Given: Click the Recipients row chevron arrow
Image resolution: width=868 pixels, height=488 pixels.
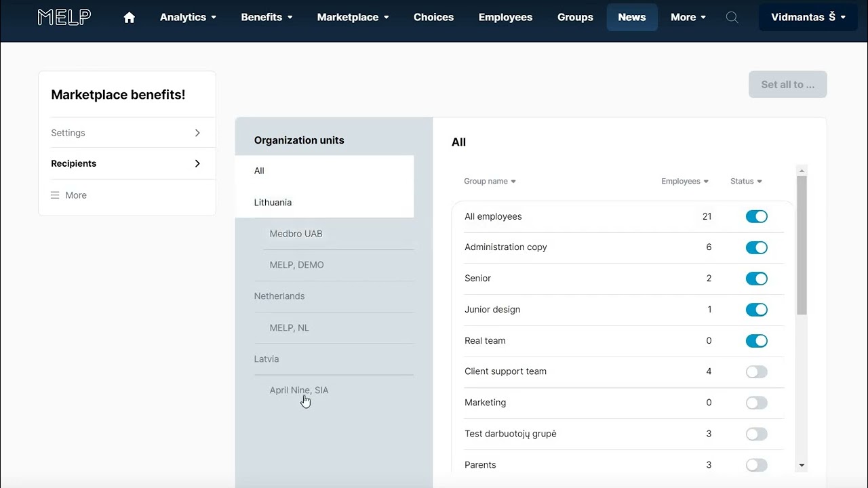Looking at the screenshot, I should point(197,163).
